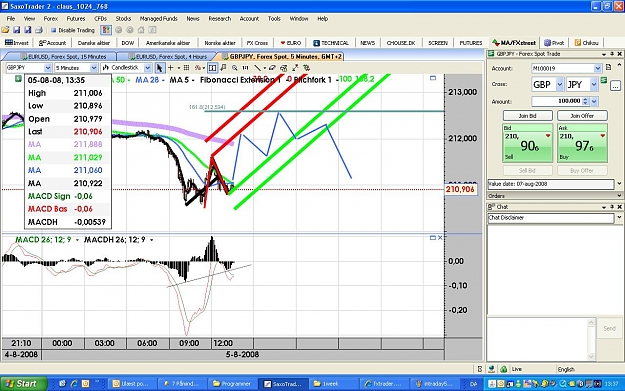Open the Amount dropdown arrow

(594, 102)
